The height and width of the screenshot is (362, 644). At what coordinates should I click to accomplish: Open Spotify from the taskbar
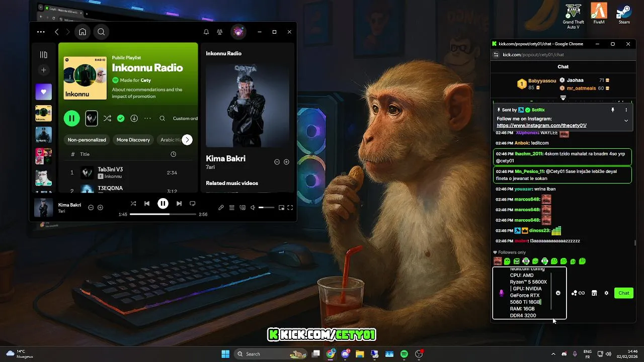point(404,354)
